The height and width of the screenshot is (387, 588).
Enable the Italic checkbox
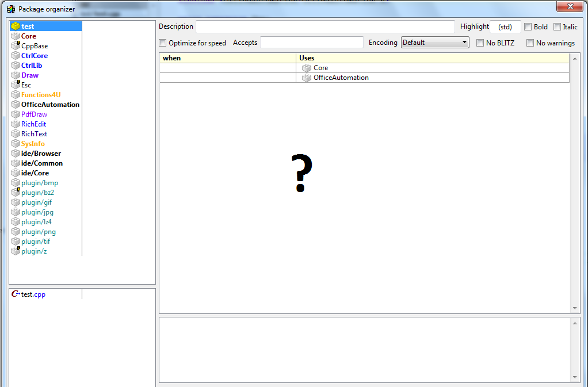557,27
